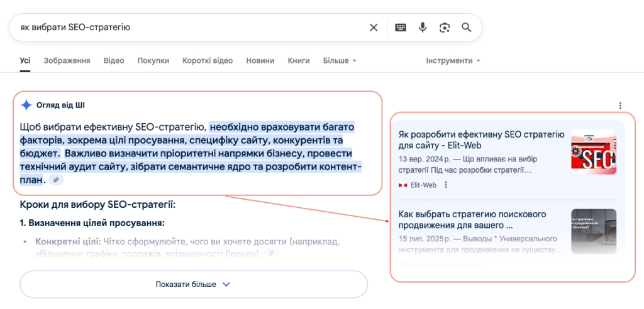The image size is (644, 309).
Task: Expand the Інструменти dropdown
Action: coord(453,61)
